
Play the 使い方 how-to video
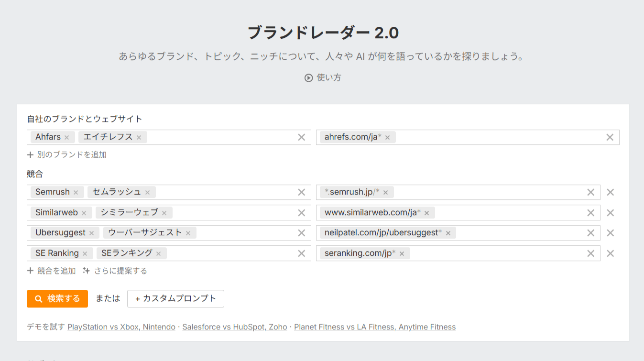click(323, 77)
